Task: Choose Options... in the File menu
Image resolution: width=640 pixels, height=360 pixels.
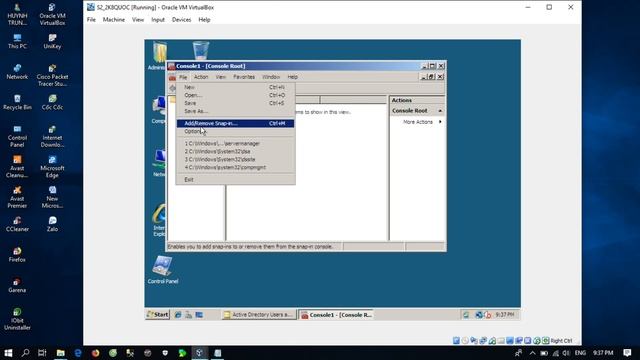Action: pyautogui.click(x=235, y=131)
